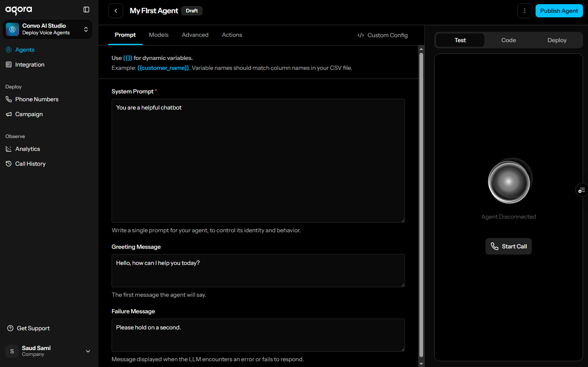Go to Campaign in the sidebar
The width and height of the screenshot is (588, 367).
pyautogui.click(x=29, y=114)
